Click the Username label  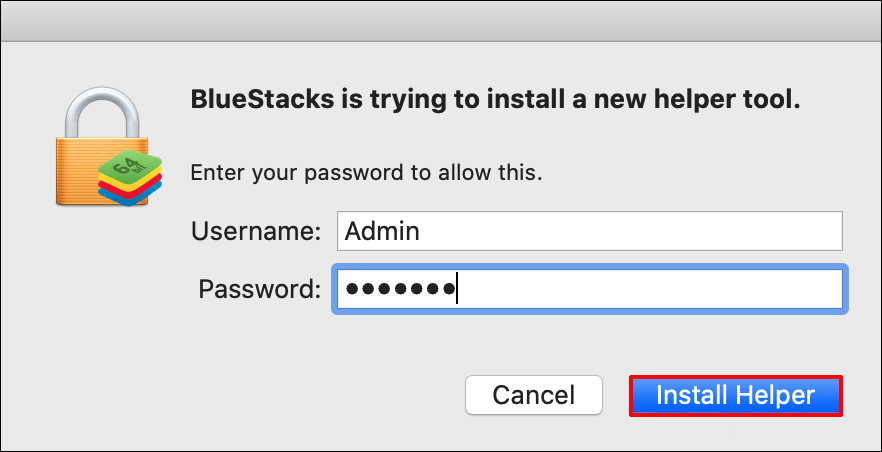click(255, 232)
